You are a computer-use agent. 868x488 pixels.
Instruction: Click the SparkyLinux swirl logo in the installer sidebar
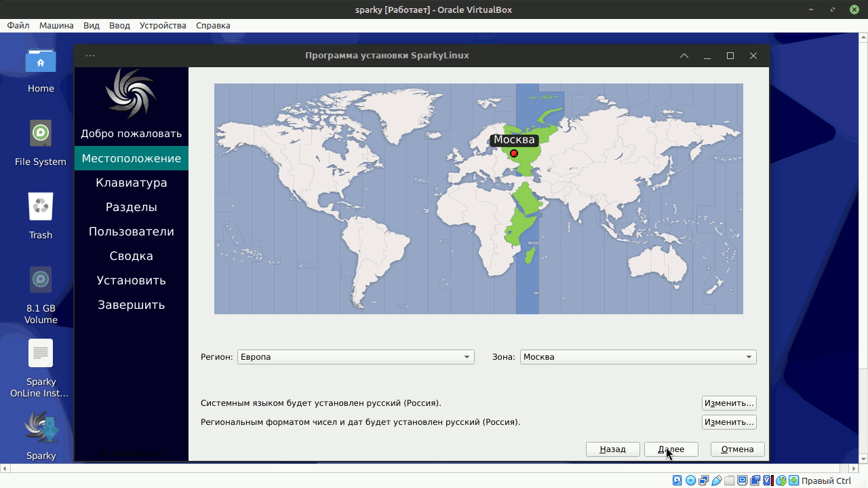point(131,94)
